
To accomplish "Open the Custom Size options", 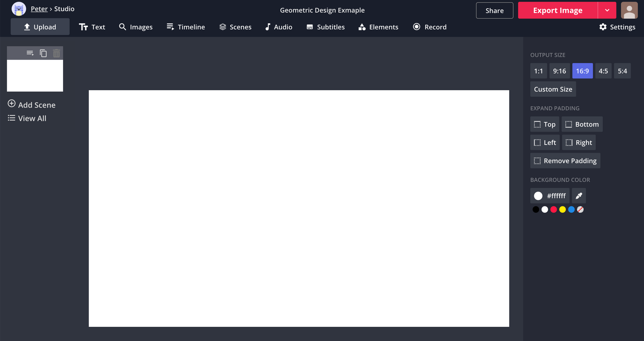I will (x=553, y=89).
